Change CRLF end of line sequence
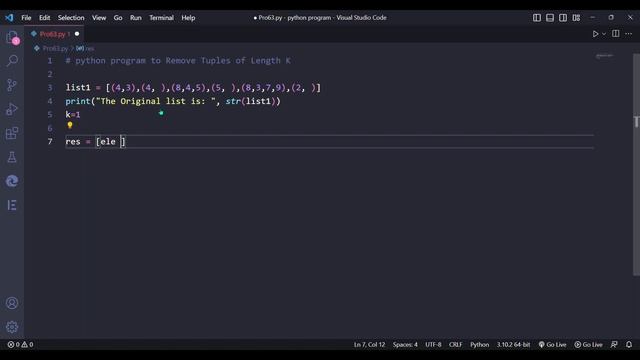Screen dimensions: 640x360 point(456,344)
